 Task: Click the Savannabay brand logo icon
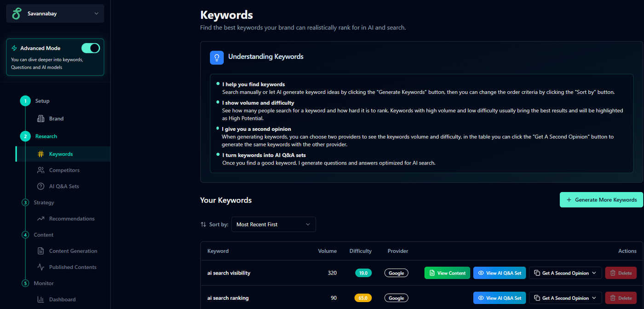pos(17,14)
